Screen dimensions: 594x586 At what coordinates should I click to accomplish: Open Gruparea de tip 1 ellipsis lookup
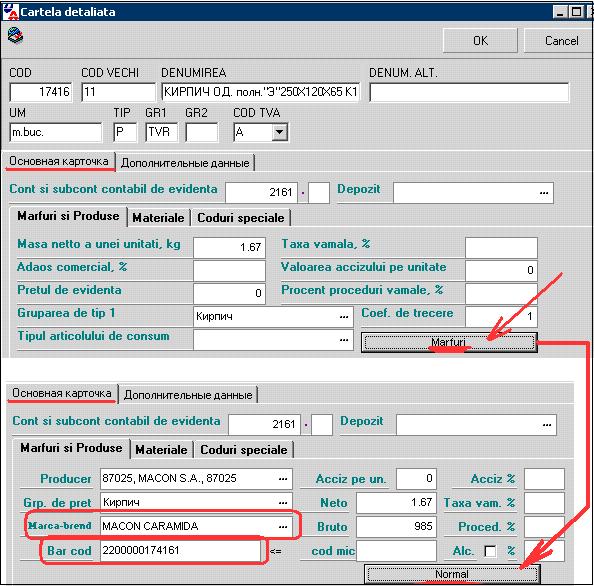344,317
